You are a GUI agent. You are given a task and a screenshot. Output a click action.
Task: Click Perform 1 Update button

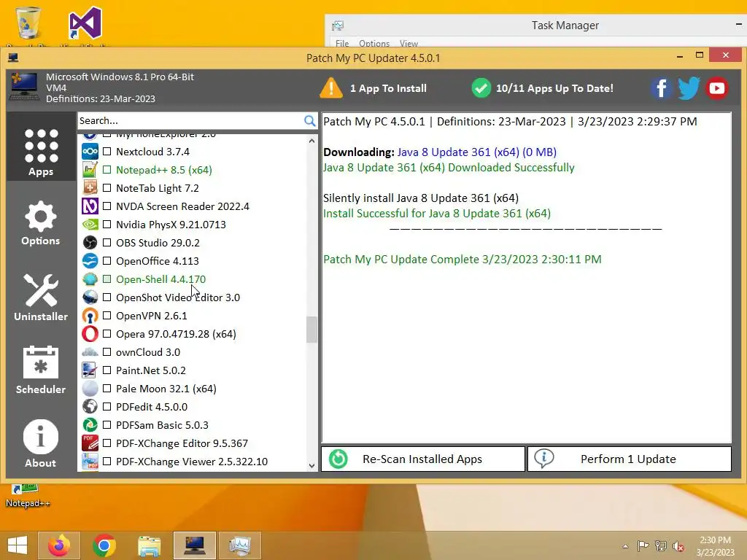tap(630, 459)
